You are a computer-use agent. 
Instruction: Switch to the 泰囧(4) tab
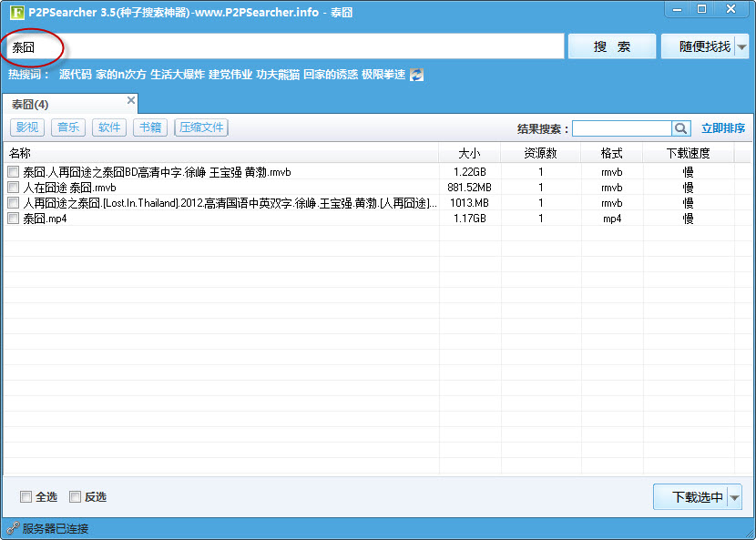tap(31, 105)
